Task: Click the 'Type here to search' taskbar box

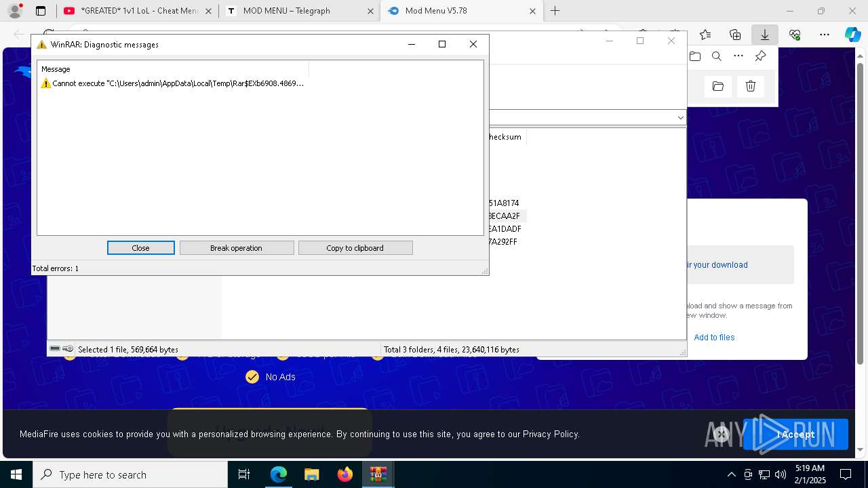Action: click(x=130, y=474)
